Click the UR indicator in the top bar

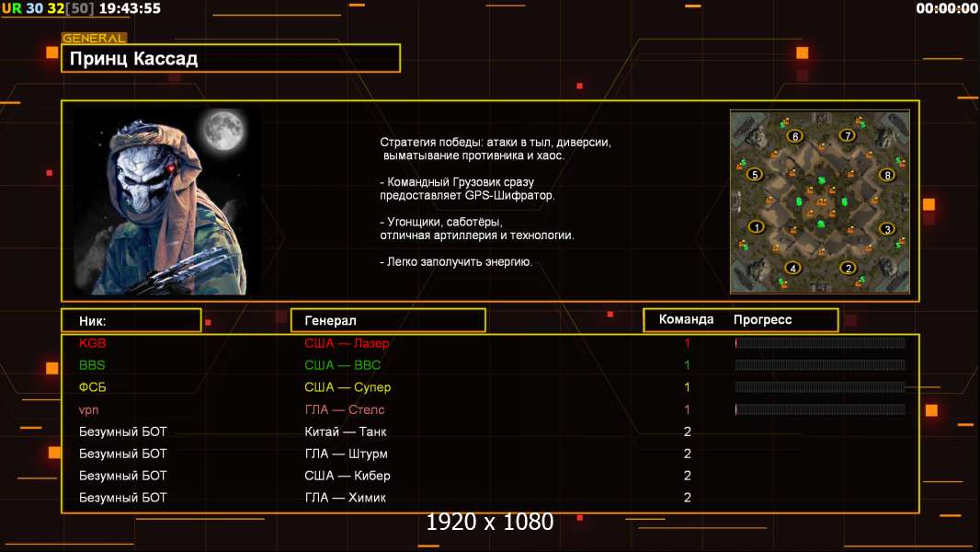12,9
